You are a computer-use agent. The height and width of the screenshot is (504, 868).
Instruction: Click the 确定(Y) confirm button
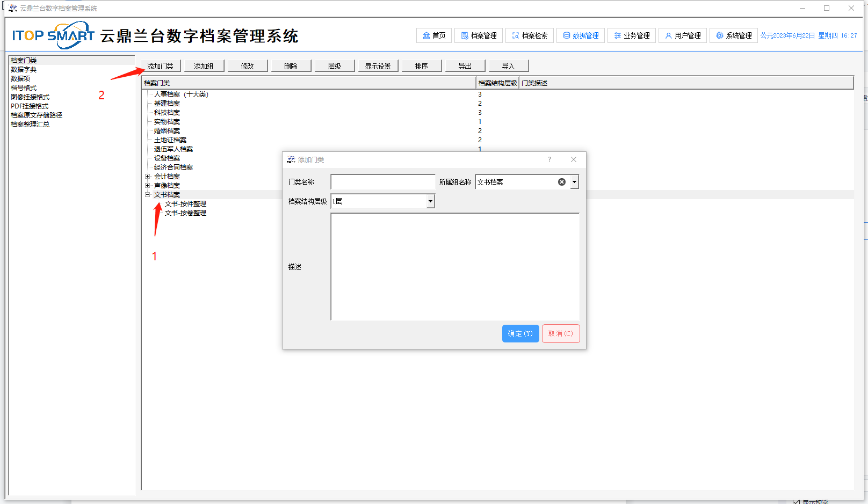(x=520, y=333)
